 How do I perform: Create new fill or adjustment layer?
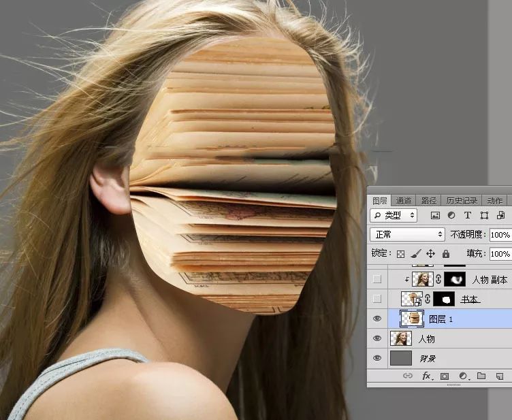pos(464,376)
